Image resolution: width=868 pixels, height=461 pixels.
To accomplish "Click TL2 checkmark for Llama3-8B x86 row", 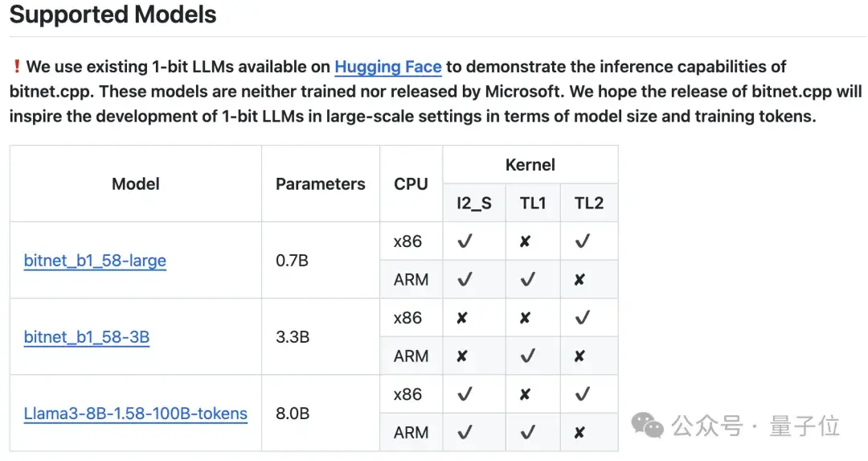I will coord(583,394).
